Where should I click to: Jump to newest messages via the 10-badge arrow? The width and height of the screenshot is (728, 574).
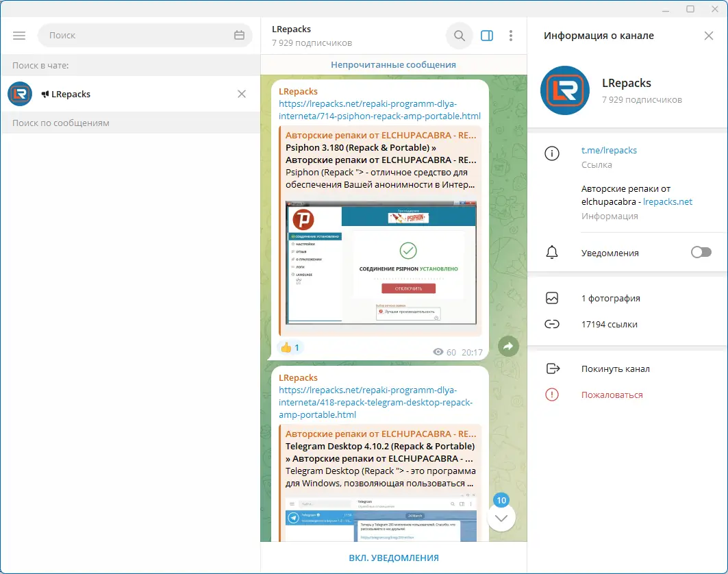point(501,517)
